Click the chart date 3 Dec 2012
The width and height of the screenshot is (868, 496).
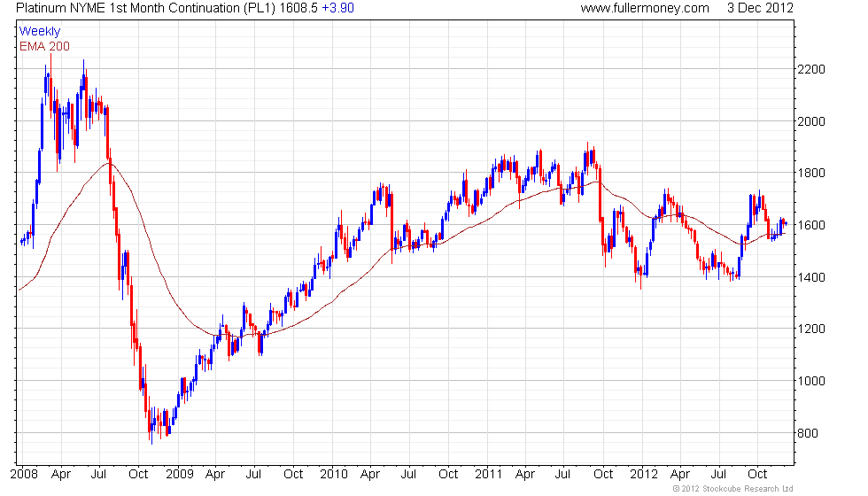click(760, 8)
